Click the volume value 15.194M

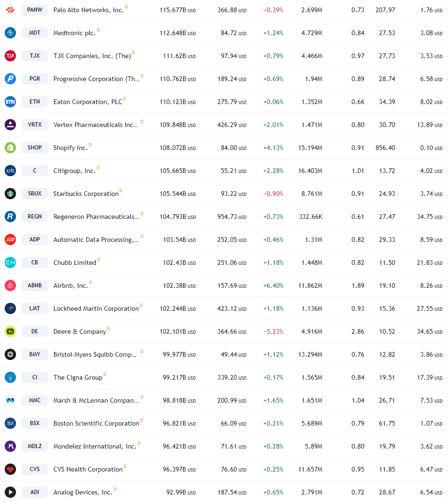coord(310,148)
